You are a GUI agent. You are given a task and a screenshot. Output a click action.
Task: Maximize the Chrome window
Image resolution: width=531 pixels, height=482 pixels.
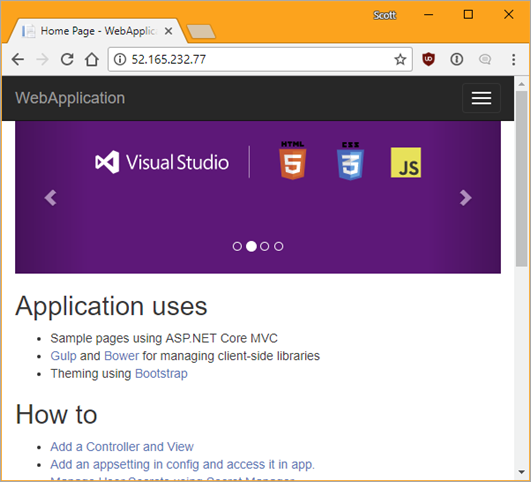[x=468, y=15]
